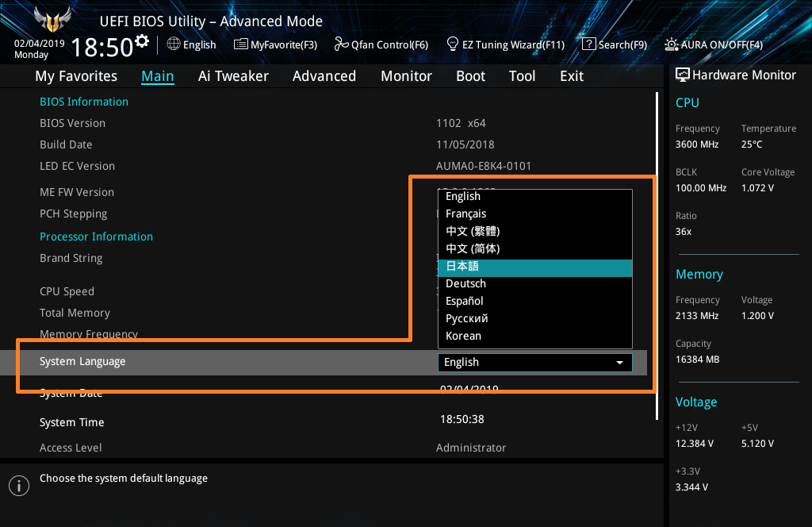Choose Español in language list

click(535, 301)
